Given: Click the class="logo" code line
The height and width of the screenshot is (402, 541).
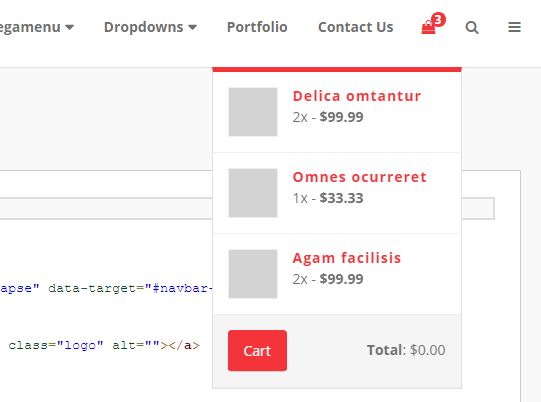Looking at the screenshot, I should coord(104,345).
